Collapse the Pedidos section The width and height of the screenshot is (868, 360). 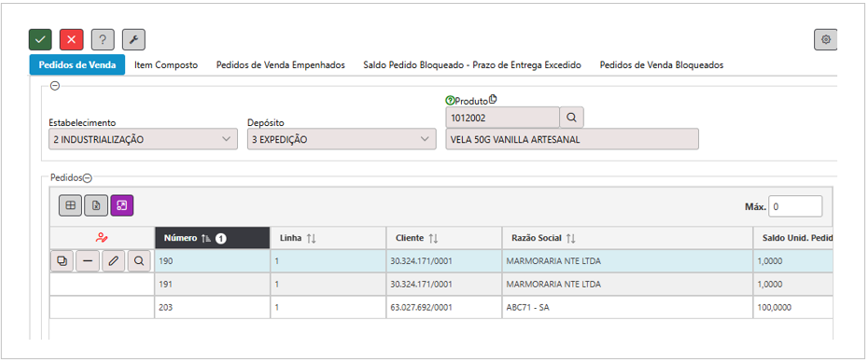(87, 178)
